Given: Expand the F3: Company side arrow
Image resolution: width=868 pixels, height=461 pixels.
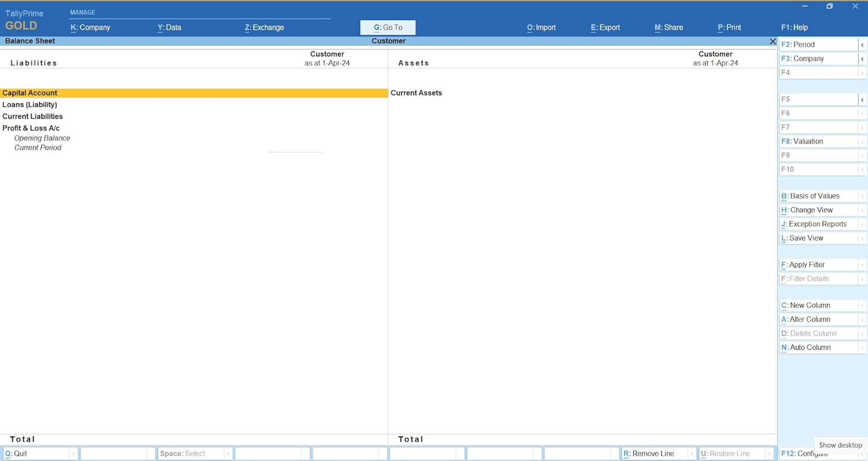Looking at the screenshot, I should point(862,59).
